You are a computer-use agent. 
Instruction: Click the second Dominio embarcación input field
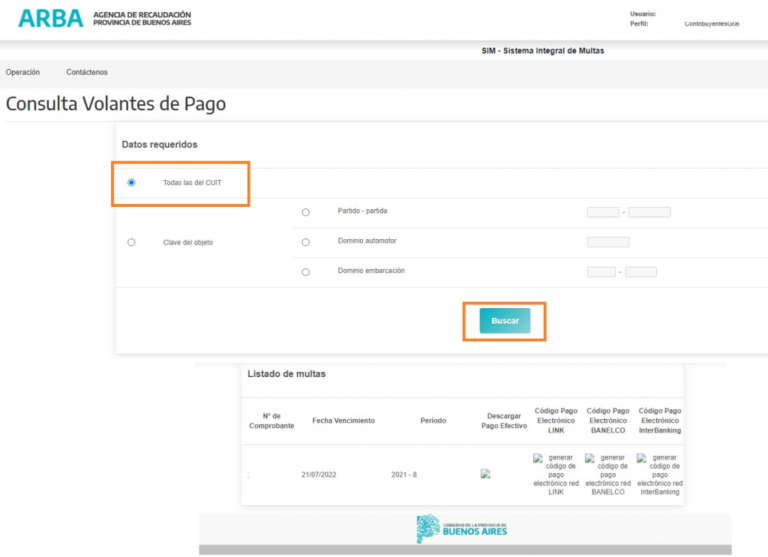(641, 272)
